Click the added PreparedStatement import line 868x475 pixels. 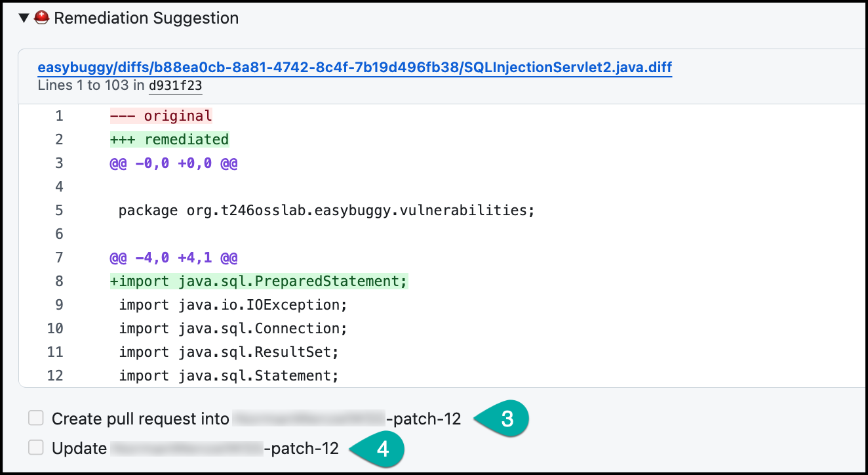click(x=259, y=281)
